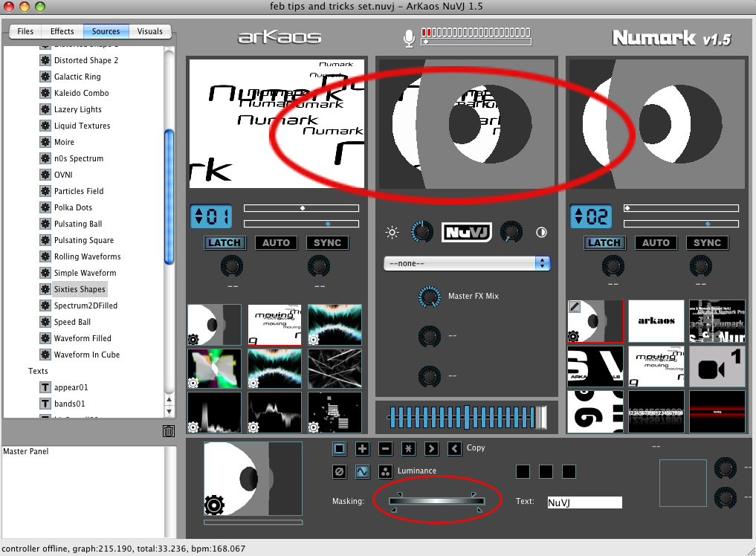756x556 pixels.
Task: Open the --none-- master effect dropdown
Action: click(467, 263)
